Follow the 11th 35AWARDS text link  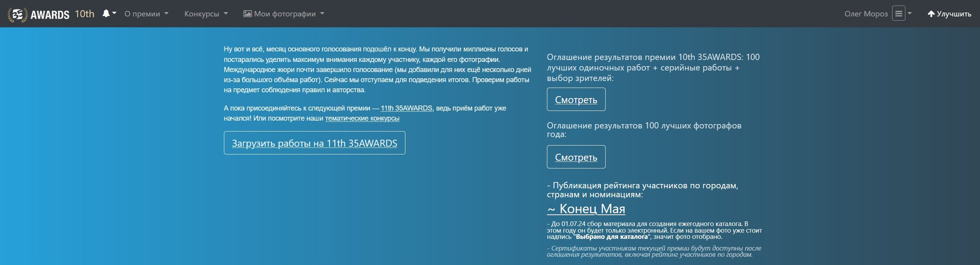pos(406,108)
